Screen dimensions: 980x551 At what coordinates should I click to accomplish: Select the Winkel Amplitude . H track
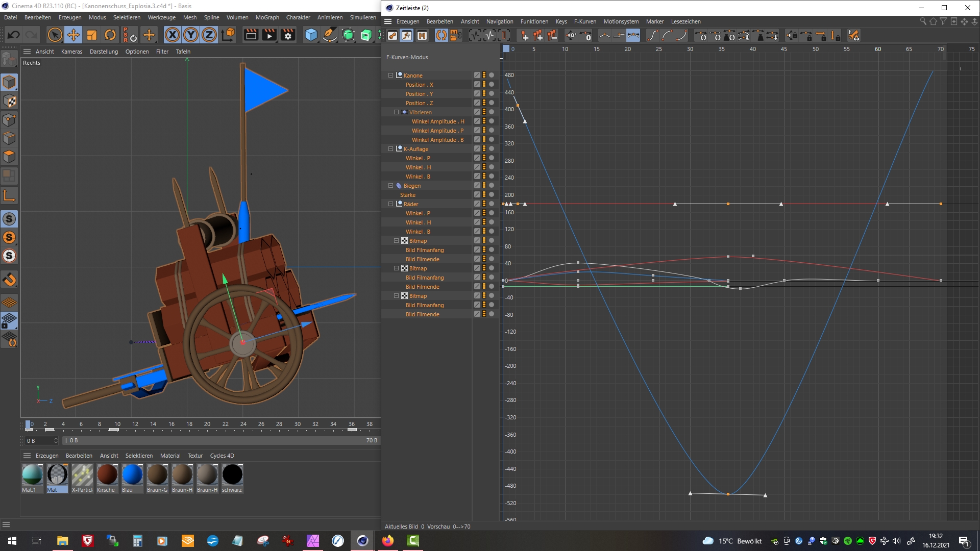pos(438,121)
